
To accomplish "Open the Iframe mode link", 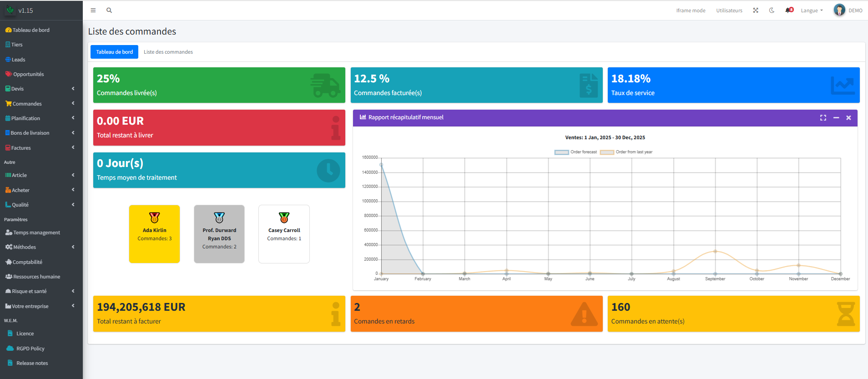I will [x=691, y=10].
